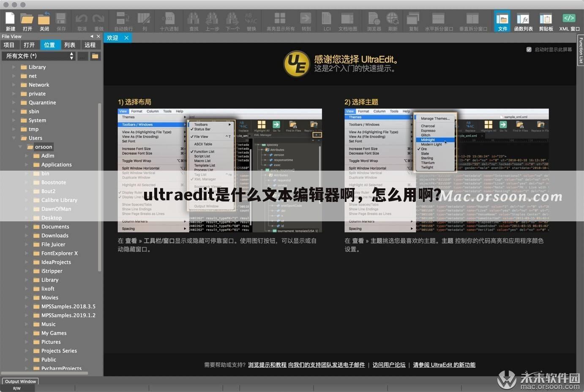Select the Projects Series folder
Screen dimensions: 584x392
tap(59, 351)
